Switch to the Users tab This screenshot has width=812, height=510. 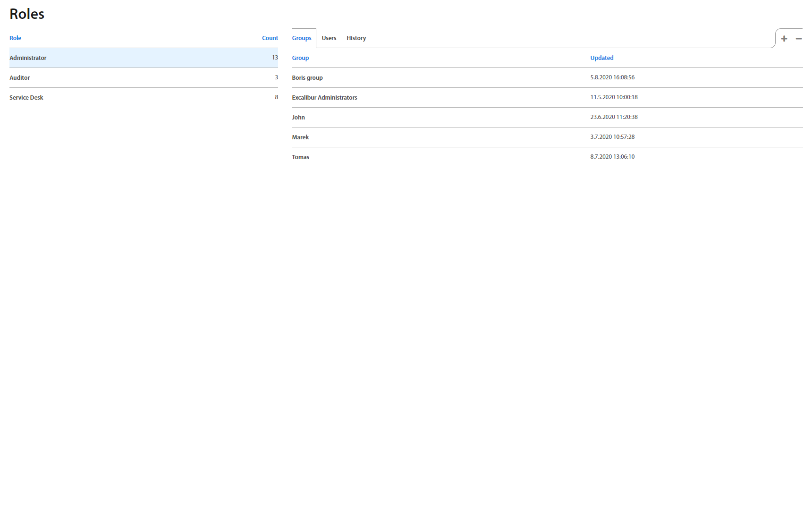pos(329,38)
